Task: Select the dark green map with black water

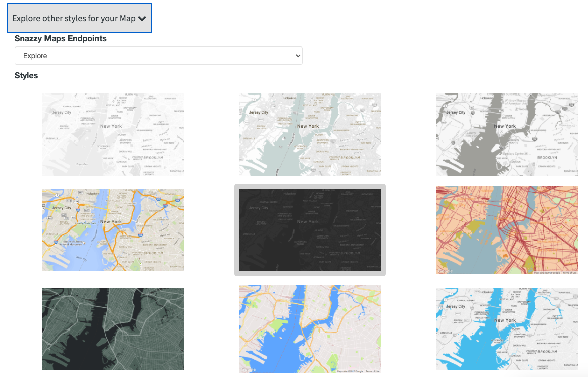Action: pos(113,328)
